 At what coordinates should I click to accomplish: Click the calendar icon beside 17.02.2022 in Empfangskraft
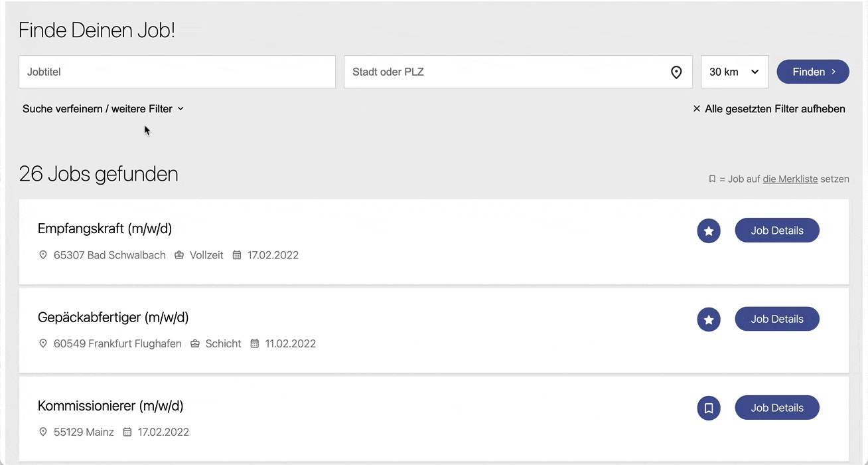click(x=237, y=255)
